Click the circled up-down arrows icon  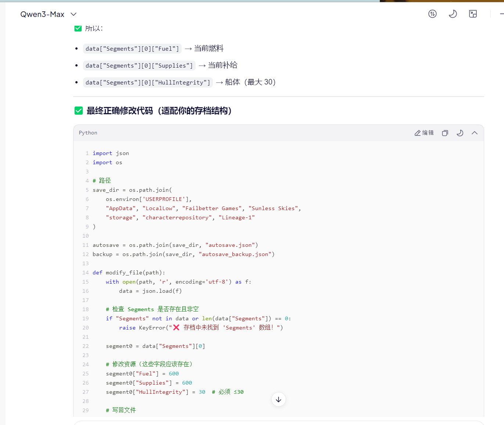[432, 14]
